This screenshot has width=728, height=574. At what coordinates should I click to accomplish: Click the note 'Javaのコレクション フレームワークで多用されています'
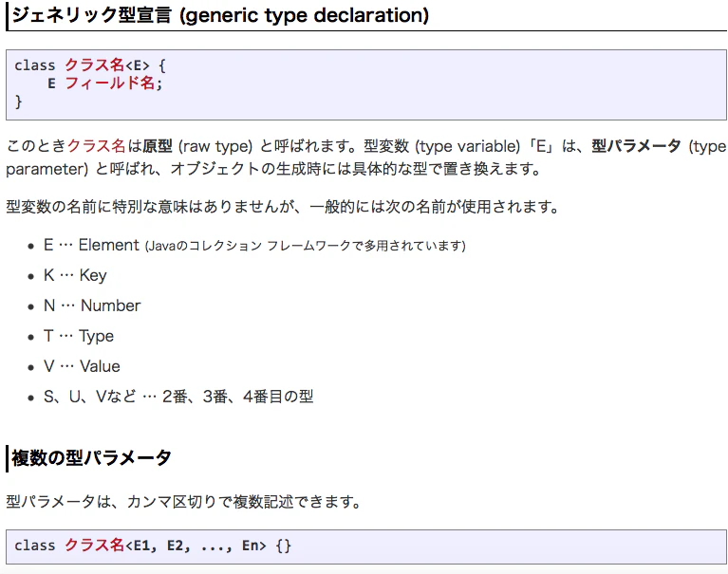point(305,246)
